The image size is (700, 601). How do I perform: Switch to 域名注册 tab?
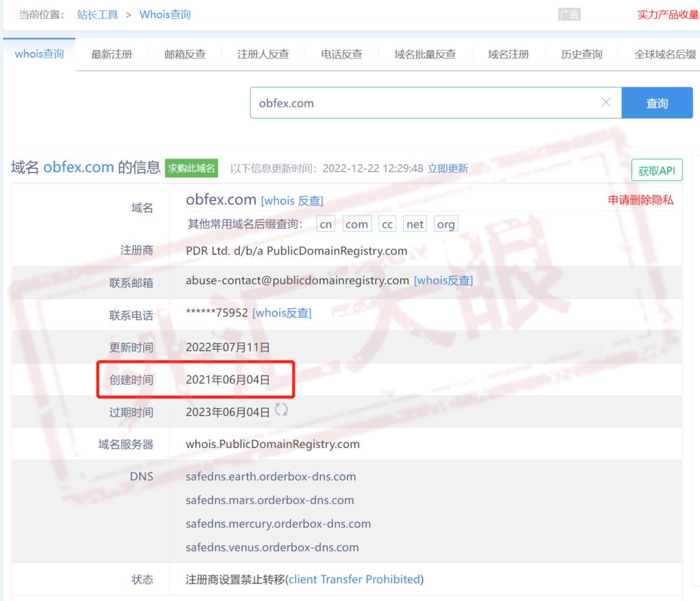(x=509, y=54)
